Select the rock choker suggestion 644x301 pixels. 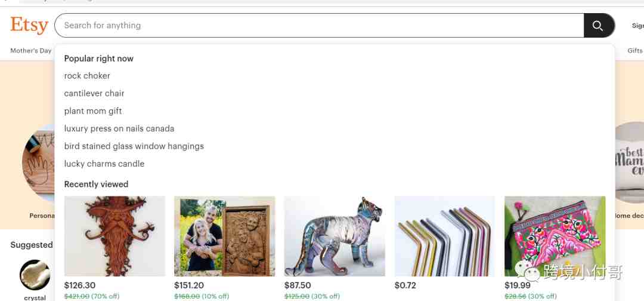tap(87, 76)
